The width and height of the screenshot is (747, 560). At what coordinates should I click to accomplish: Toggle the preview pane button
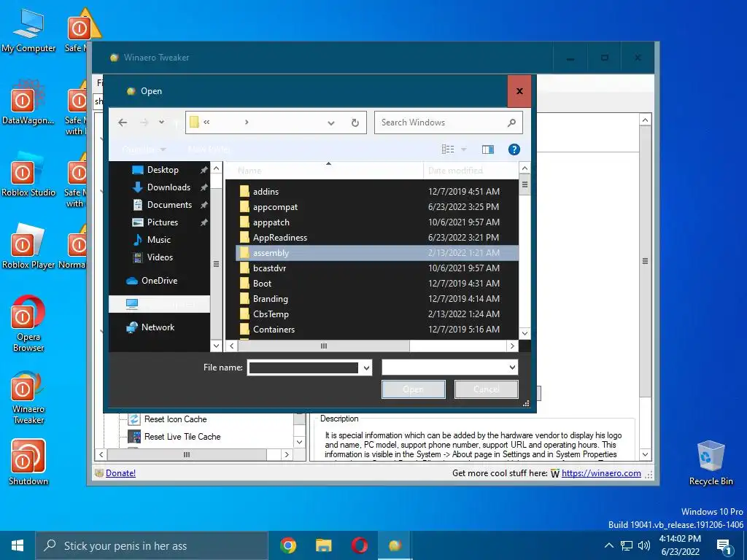coord(487,149)
